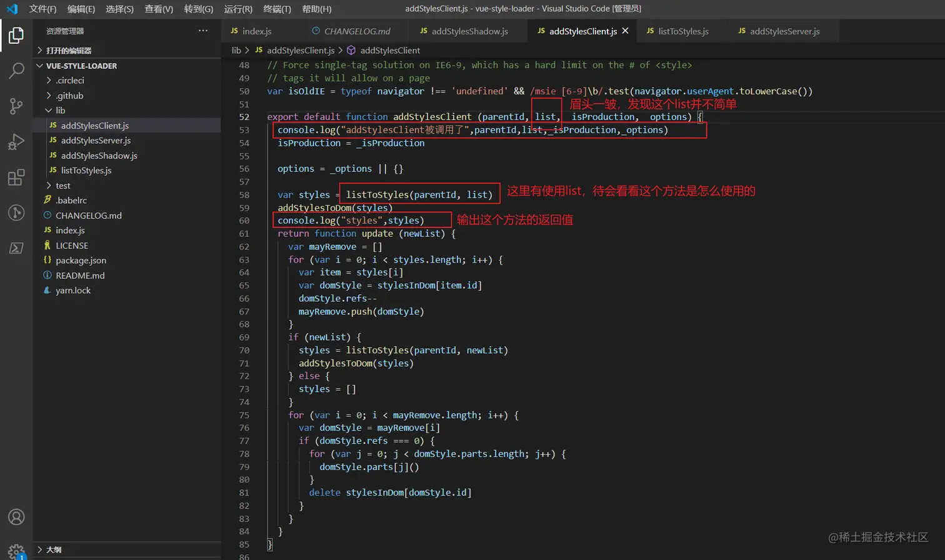Switch to the CHANGELOG.md editor tab
The image size is (945, 560).
pyautogui.click(x=357, y=31)
